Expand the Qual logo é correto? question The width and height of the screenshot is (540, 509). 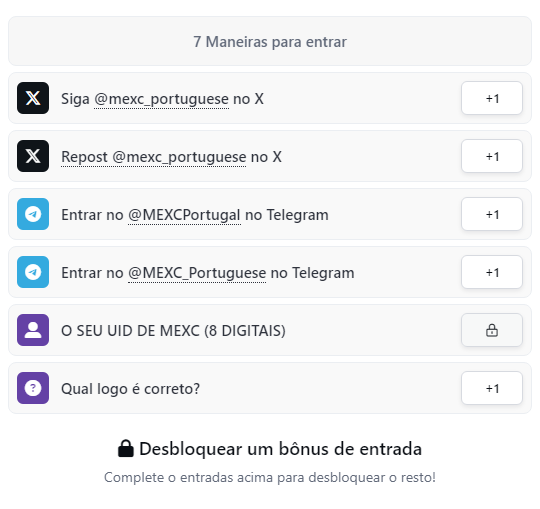coord(270,388)
